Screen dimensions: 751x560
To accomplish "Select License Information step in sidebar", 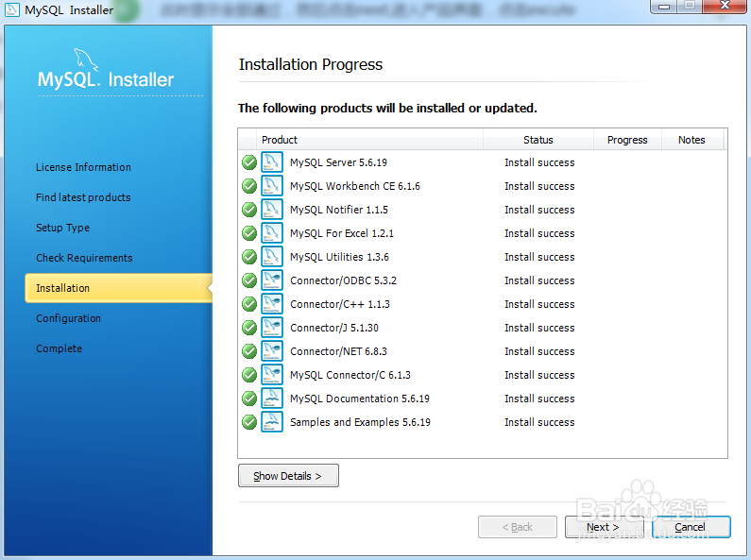I will [83, 167].
